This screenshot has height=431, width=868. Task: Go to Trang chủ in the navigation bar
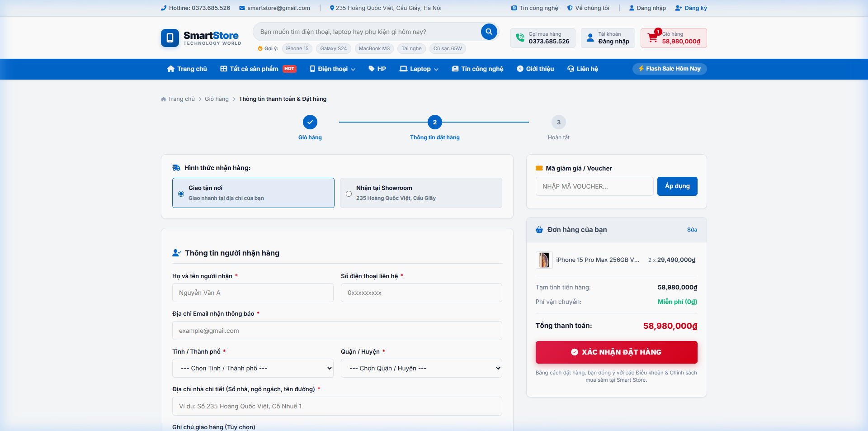tap(187, 69)
